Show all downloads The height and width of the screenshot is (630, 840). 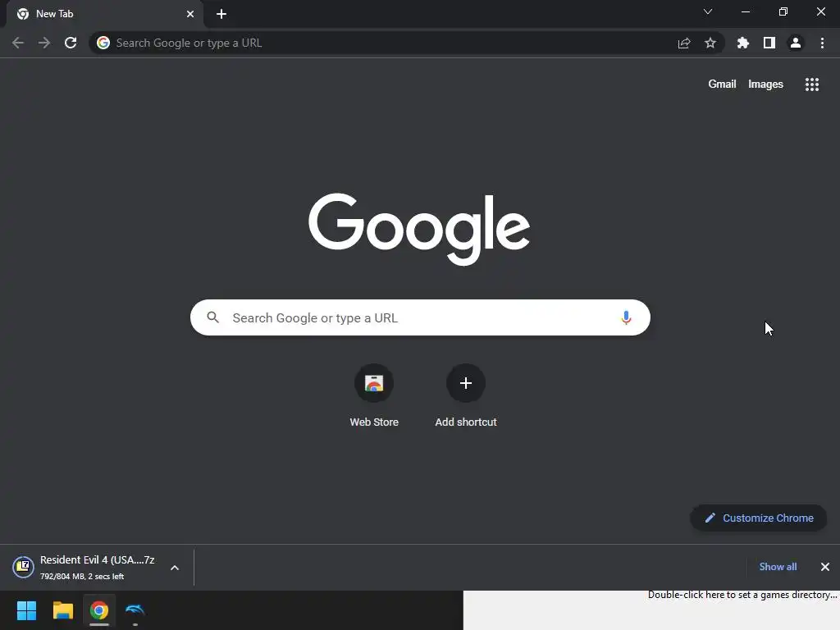[778, 567]
